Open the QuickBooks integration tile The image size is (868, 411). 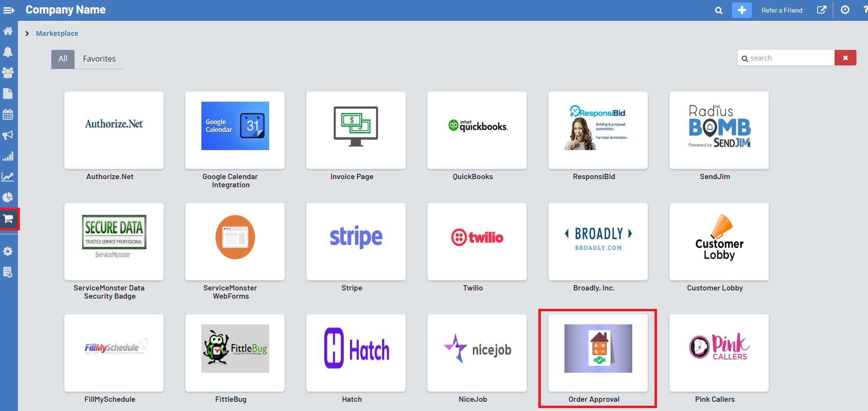(477, 130)
